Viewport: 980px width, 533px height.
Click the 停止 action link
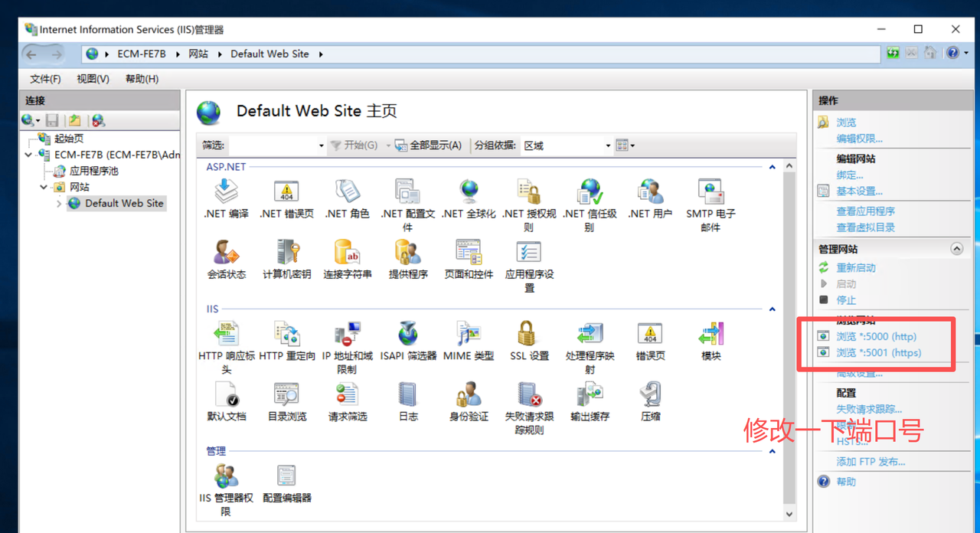click(x=846, y=300)
